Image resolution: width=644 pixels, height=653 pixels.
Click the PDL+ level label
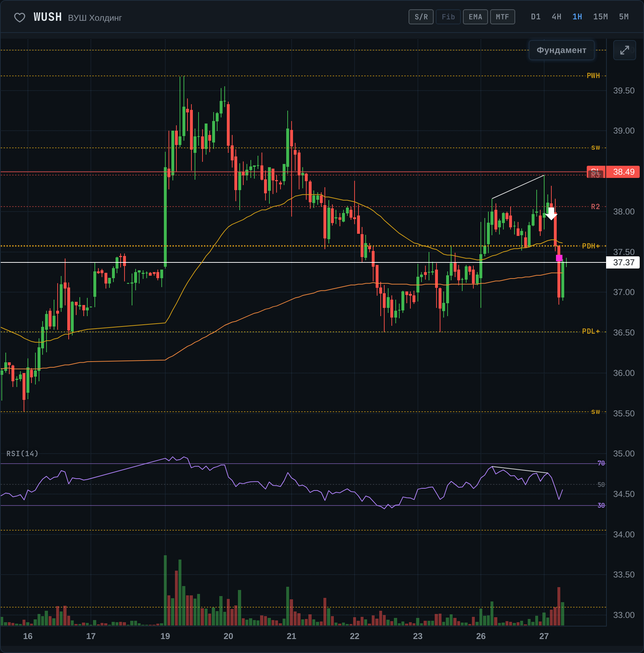tap(591, 331)
